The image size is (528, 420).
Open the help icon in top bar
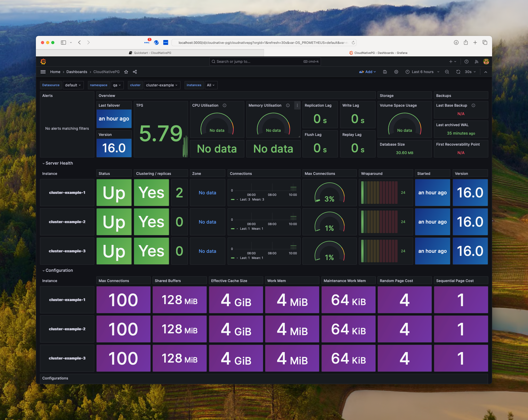coord(466,62)
